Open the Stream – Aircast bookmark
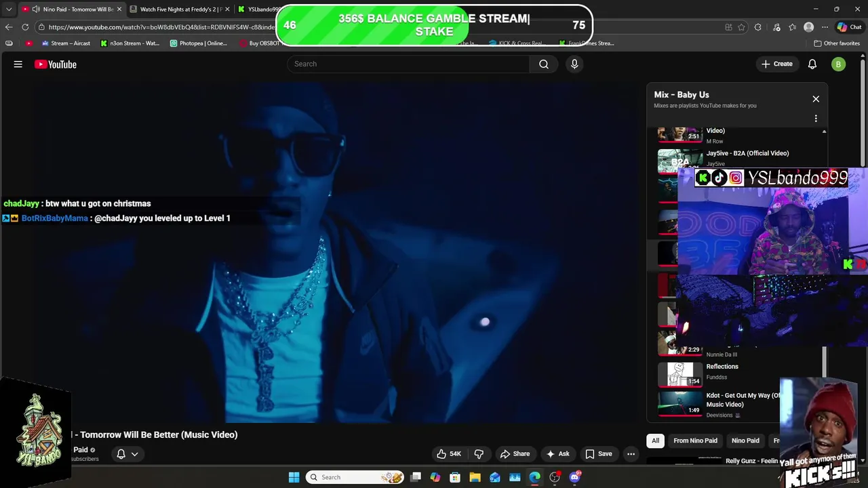The width and height of the screenshot is (868, 488). (66, 43)
